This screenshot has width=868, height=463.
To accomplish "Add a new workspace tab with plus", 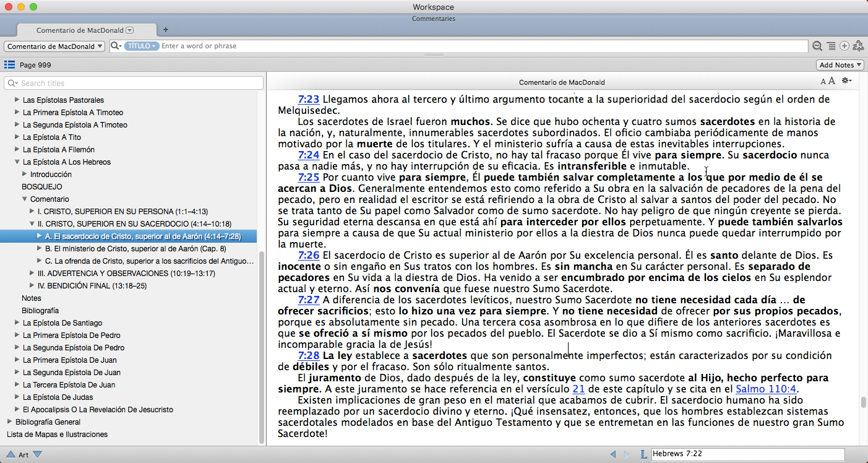I will [165, 30].
